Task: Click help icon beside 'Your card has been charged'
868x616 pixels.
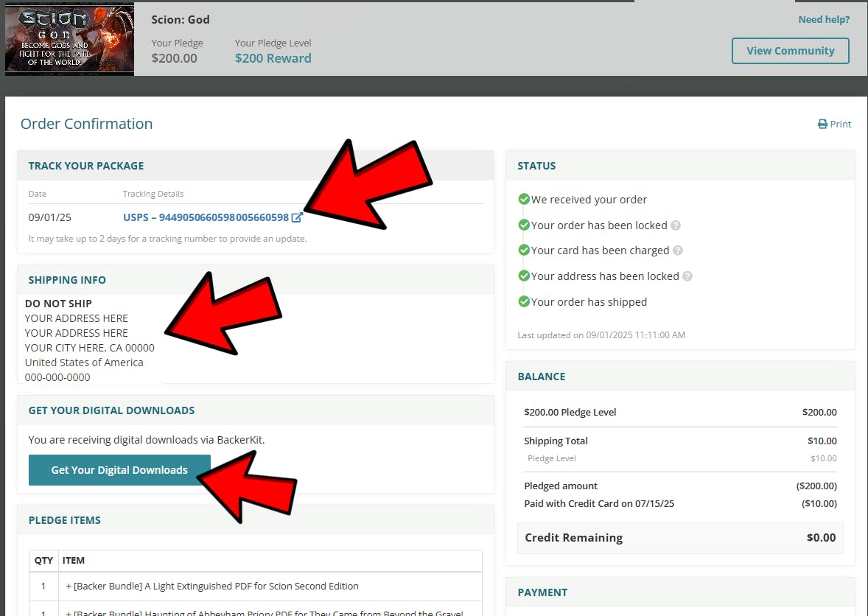Action: [678, 251]
